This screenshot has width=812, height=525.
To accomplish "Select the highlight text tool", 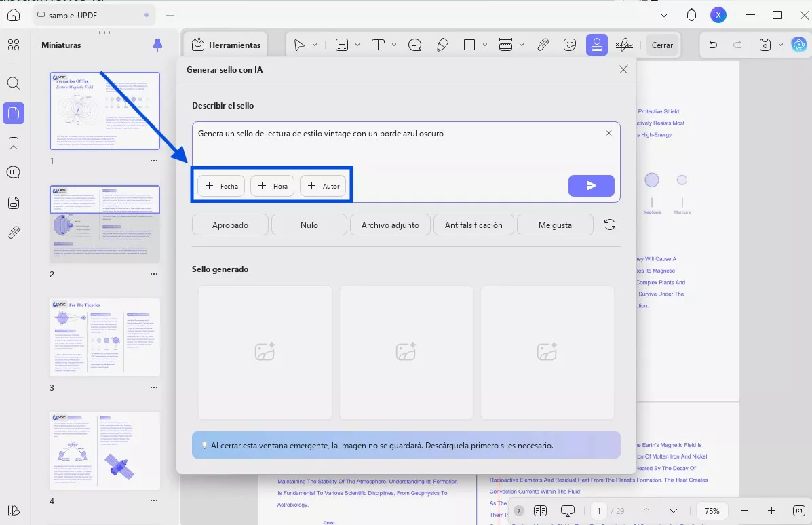I will pos(342,45).
